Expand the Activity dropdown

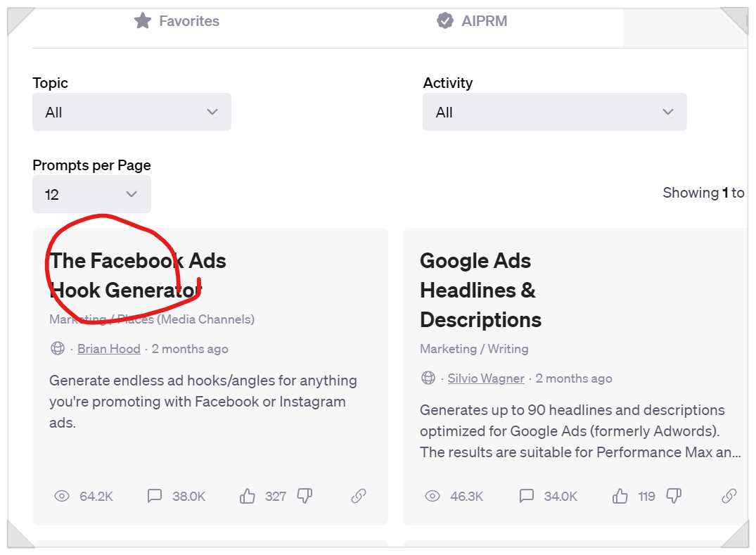point(554,112)
